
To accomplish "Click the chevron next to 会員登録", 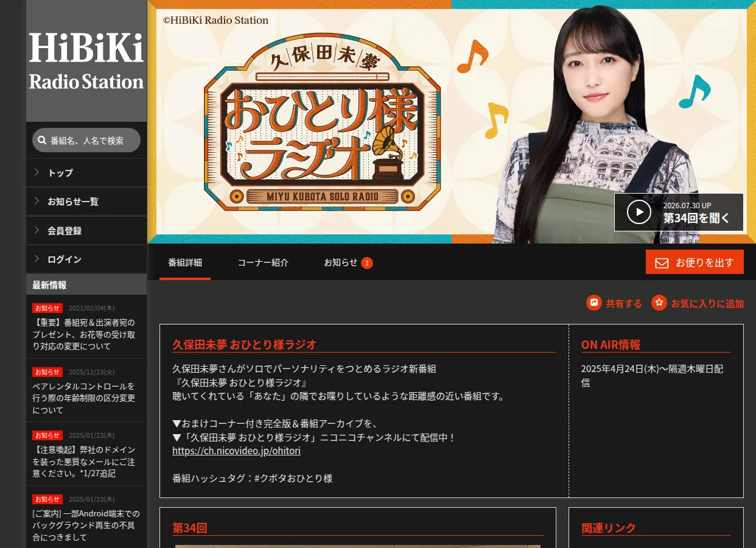I will pos(37,230).
